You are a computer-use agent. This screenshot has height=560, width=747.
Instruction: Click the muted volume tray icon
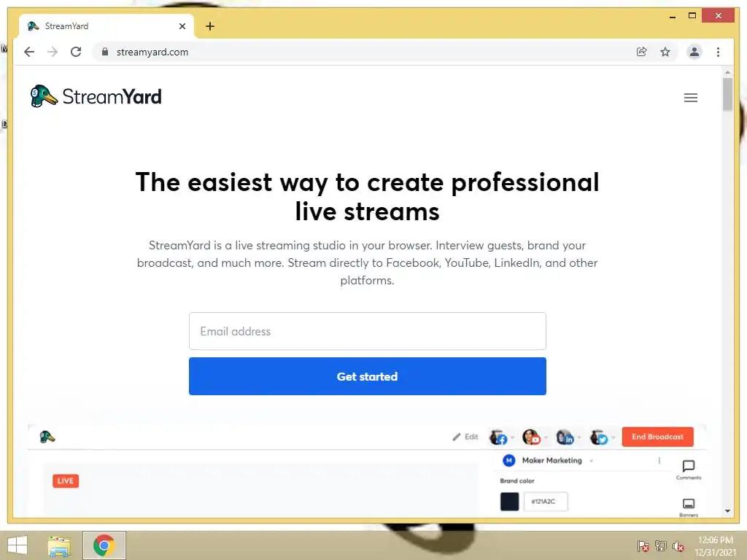678,545
